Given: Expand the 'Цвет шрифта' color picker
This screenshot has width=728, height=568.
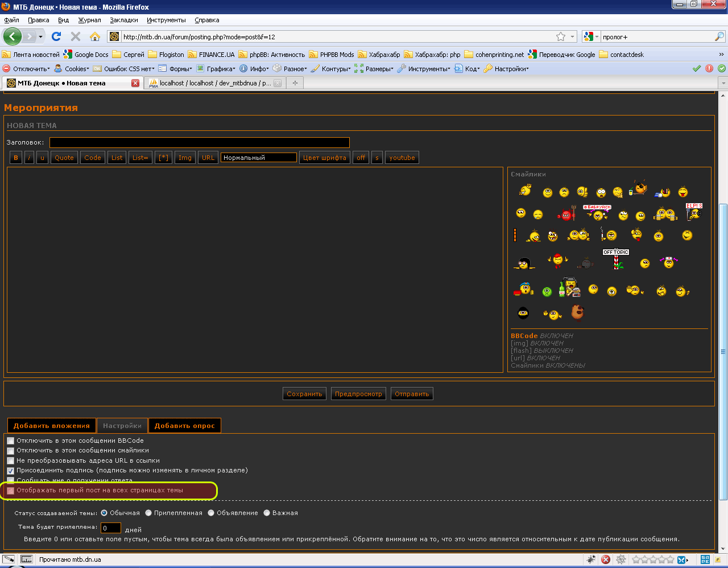Looking at the screenshot, I should 324,158.
